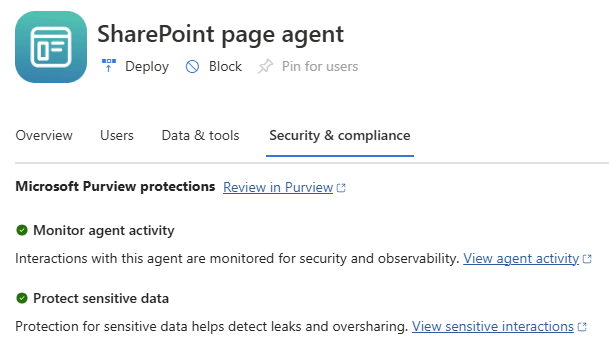Screen dimensions: 609x364
Task: Click external link icon beside View agent activity
Action: click(x=587, y=259)
